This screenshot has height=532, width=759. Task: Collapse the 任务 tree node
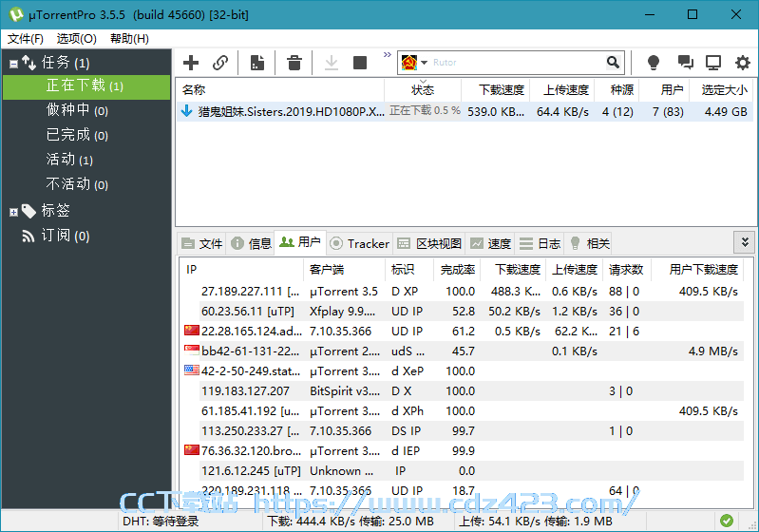tap(13, 64)
